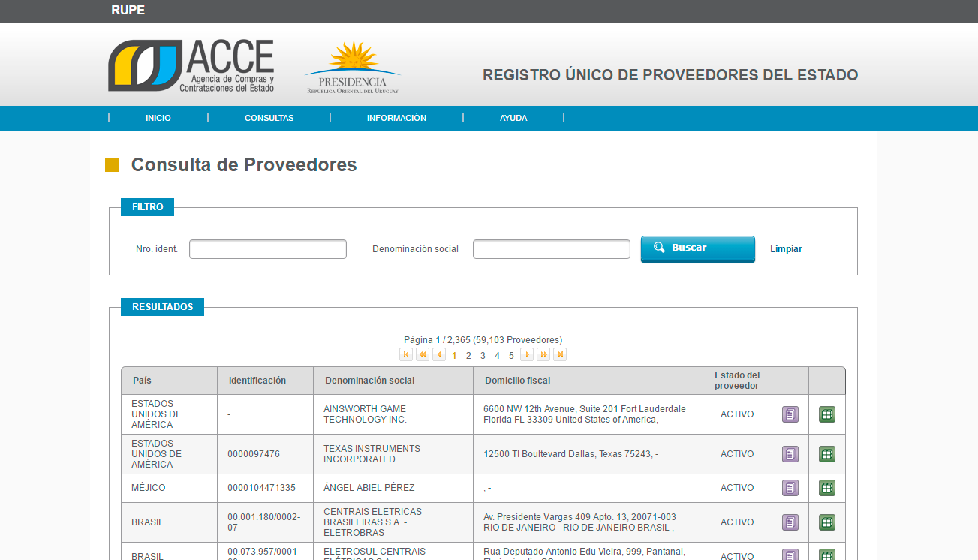The width and height of the screenshot is (978, 560).
Task: Click the rewind pages double arrow
Action: [423, 354]
